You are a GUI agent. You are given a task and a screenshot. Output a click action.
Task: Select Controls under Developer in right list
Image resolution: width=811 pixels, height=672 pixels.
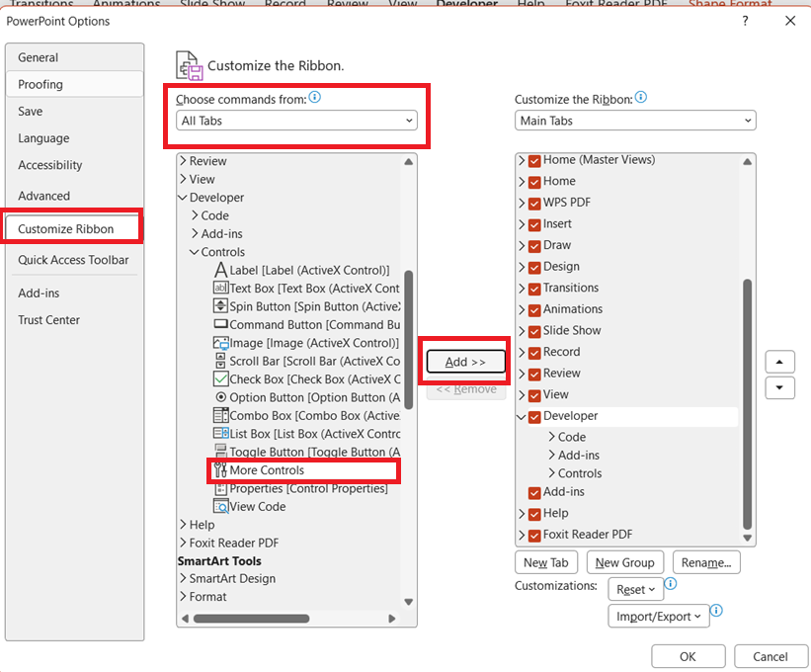tap(580, 473)
